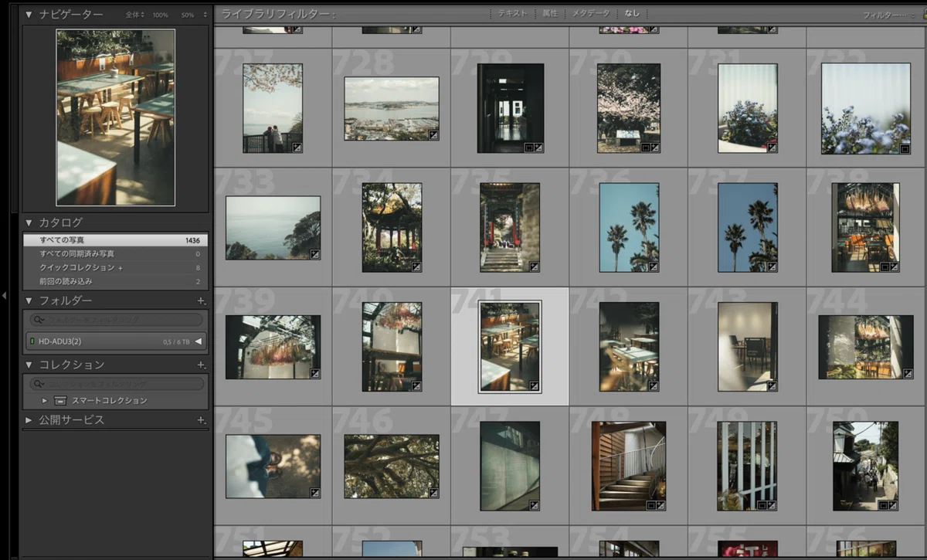Click develop adjustments badge on photo 727
The width and height of the screenshot is (927, 560).
(297, 147)
